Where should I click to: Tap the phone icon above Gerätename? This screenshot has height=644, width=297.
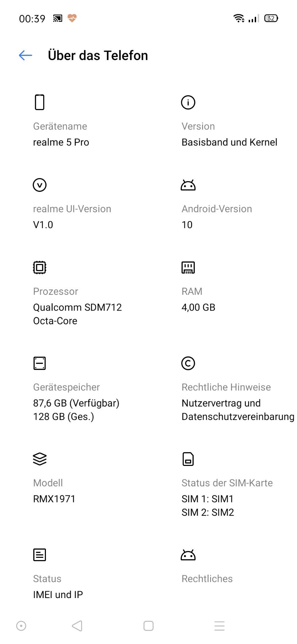[x=40, y=102]
